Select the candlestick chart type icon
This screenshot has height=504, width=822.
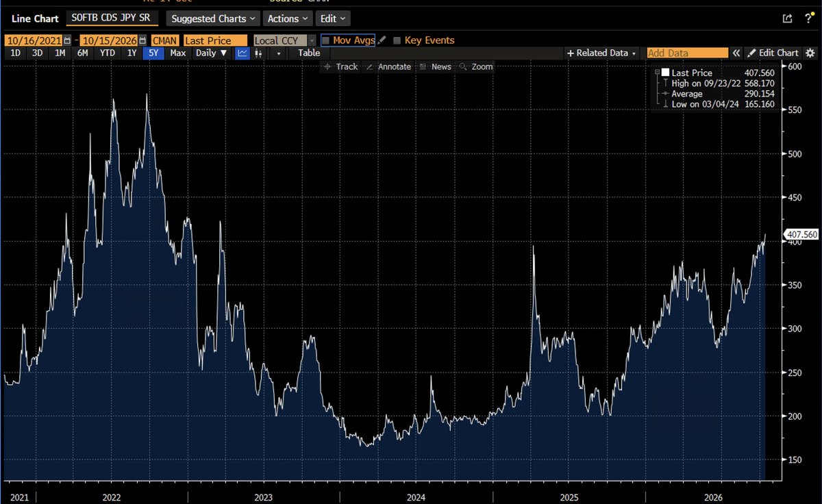259,53
